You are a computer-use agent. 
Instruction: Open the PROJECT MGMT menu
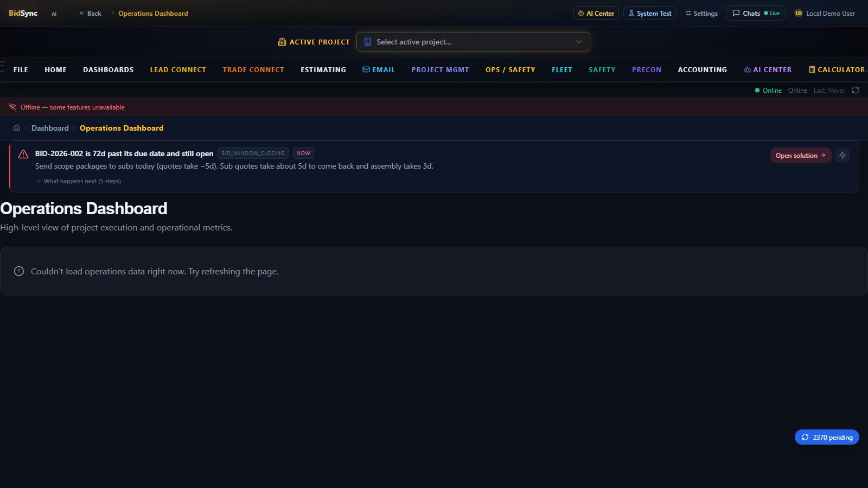(440, 69)
